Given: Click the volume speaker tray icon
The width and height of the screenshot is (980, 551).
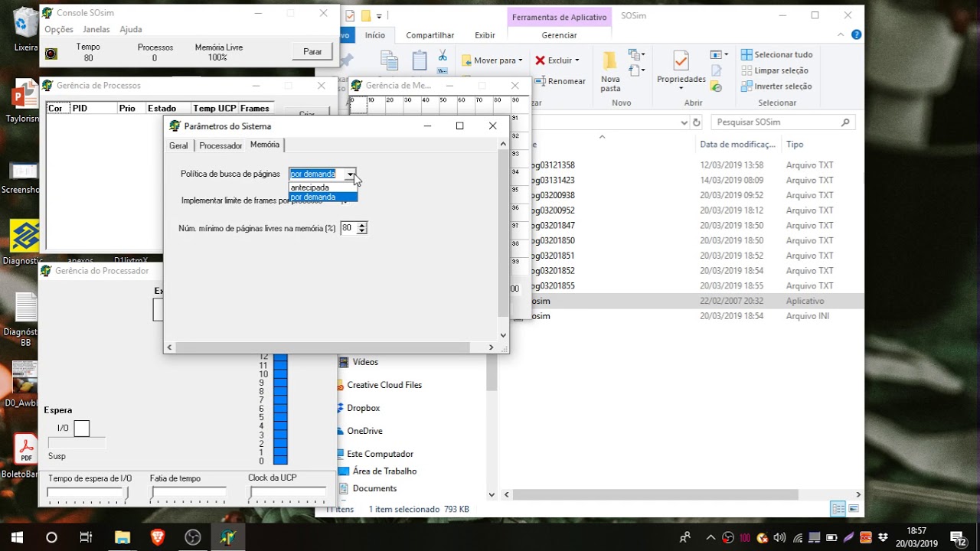Looking at the screenshot, I should tap(780, 537).
